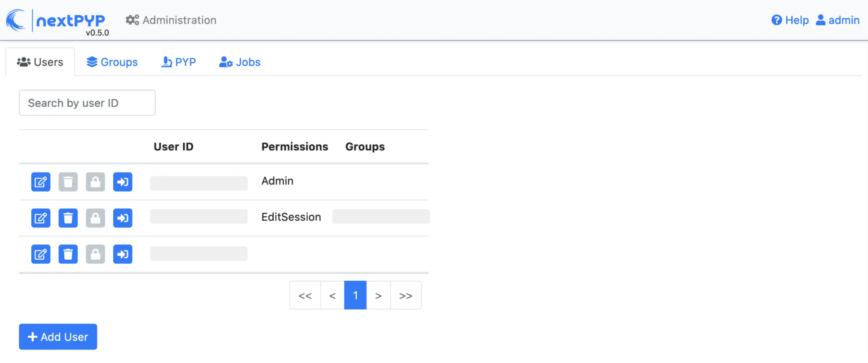The width and height of the screenshot is (868, 363).
Task: Open the admin account menu
Action: pyautogui.click(x=838, y=20)
